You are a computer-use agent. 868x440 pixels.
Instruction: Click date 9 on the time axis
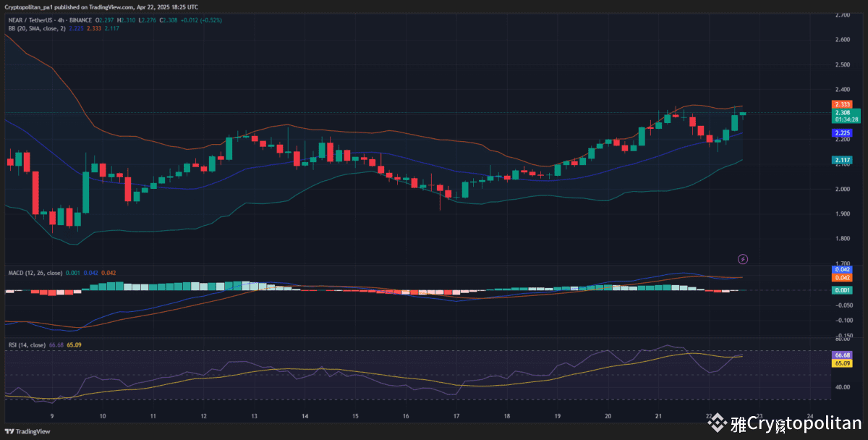(x=52, y=416)
